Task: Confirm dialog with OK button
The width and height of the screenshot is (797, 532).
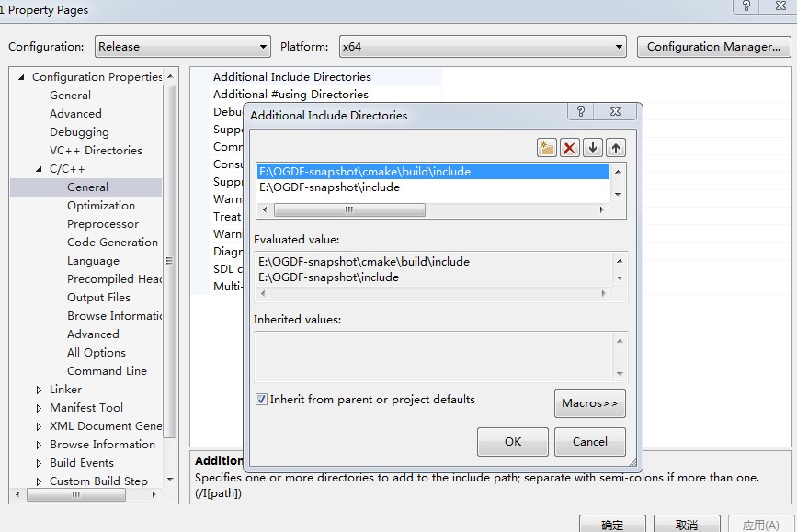Action: tap(513, 442)
